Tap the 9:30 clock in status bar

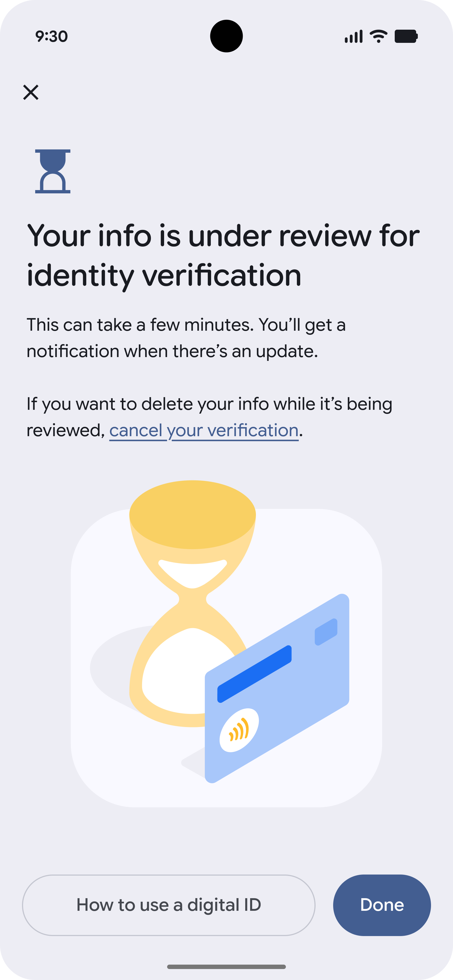point(51,37)
